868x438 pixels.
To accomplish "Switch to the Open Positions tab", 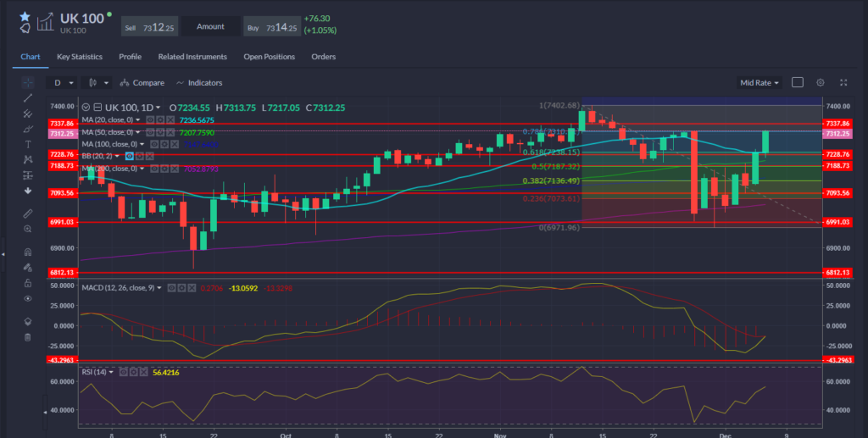I will pyautogui.click(x=269, y=57).
